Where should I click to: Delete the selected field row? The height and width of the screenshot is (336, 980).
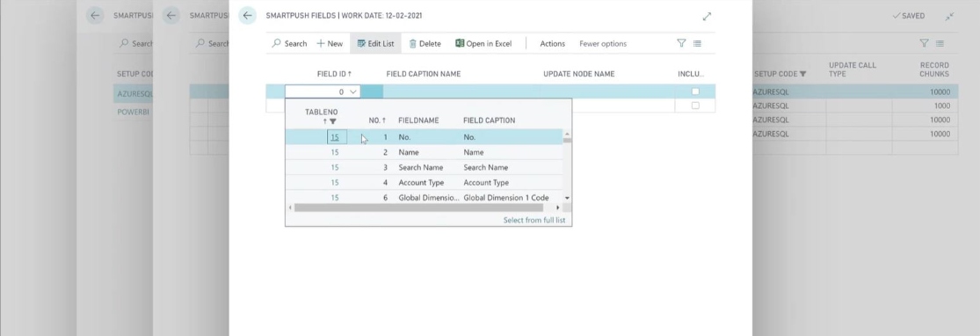425,43
